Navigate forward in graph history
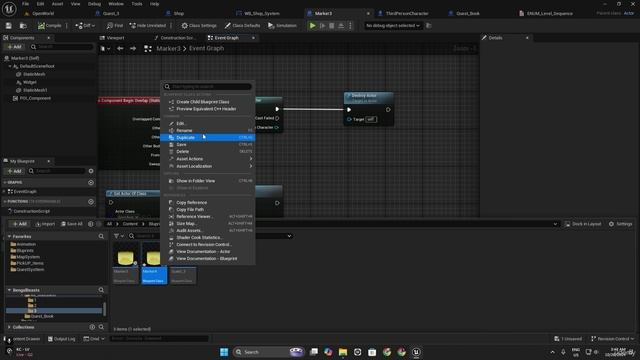640x360 pixels. [x=133, y=49]
